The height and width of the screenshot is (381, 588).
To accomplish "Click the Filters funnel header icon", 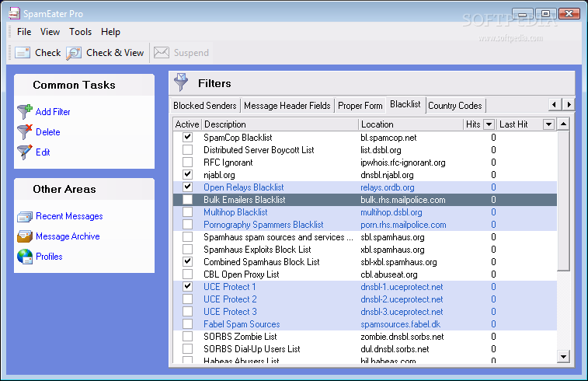I will pos(181,82).
